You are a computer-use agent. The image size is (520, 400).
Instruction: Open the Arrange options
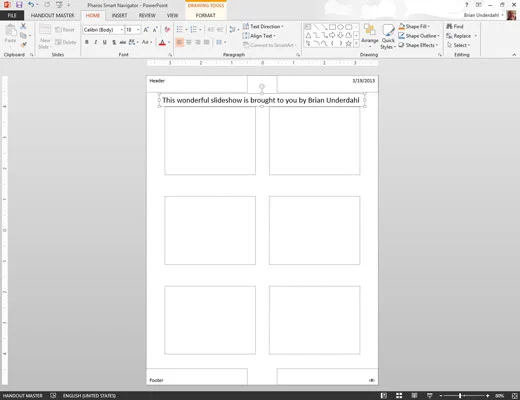point(370,35)
